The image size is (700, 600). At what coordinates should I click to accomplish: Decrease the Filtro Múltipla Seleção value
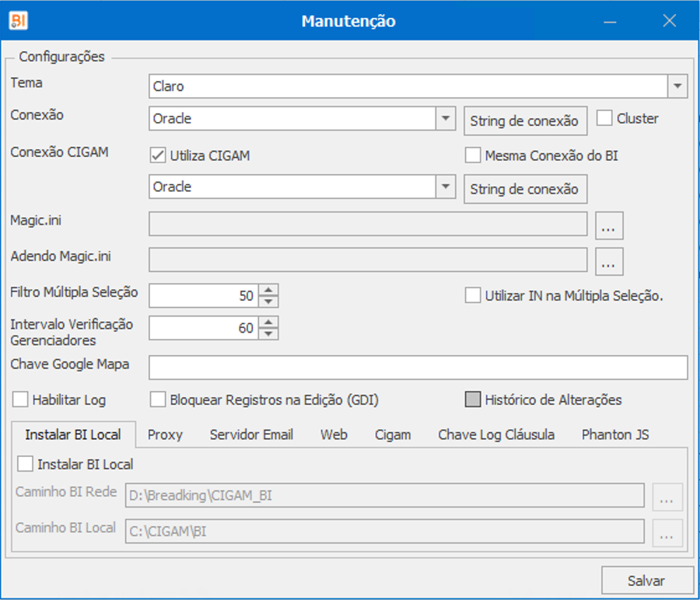tap(268, 301)
